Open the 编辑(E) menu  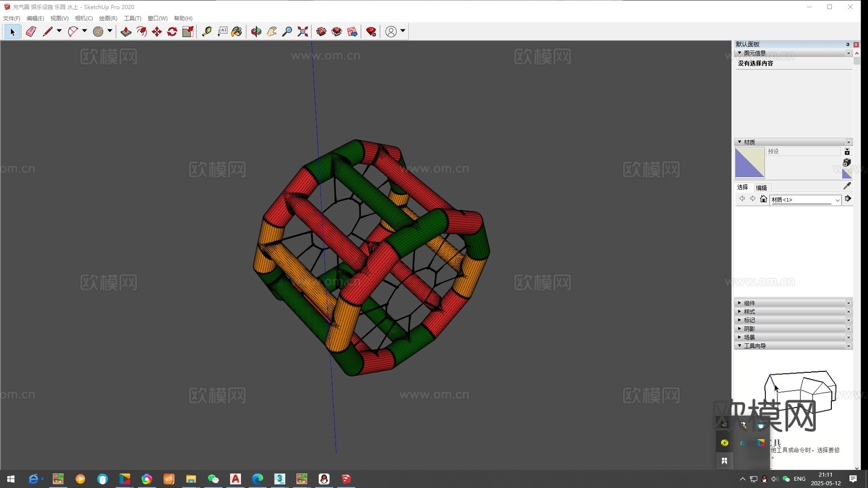click(x=35, y=18)
